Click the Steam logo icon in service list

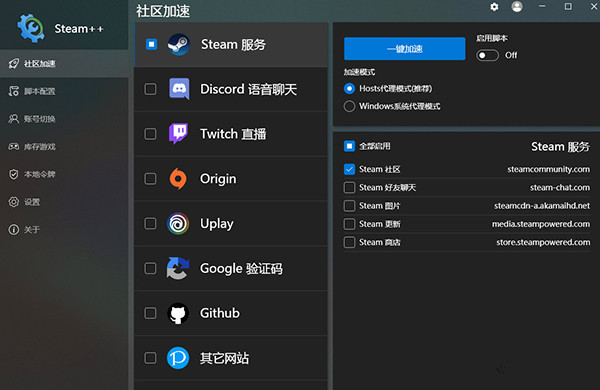[x=179, y=44]
